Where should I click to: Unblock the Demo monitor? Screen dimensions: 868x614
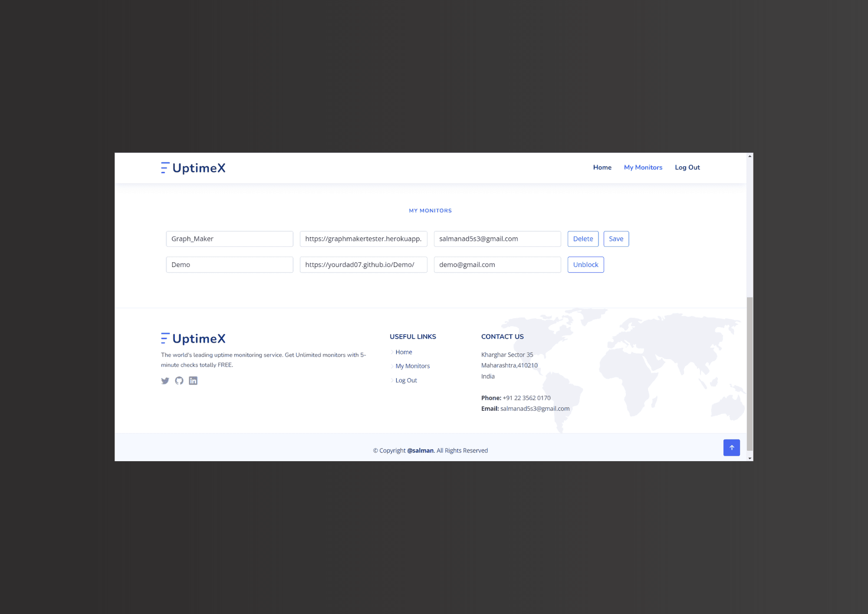(x=585, y=264)
